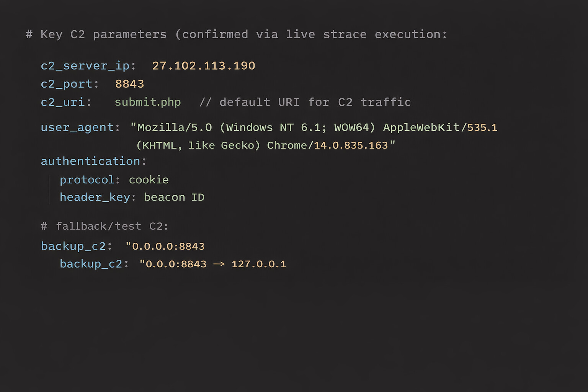
Task: Click the header_key key
Action: pyautogui.click(x=95, y=197)
